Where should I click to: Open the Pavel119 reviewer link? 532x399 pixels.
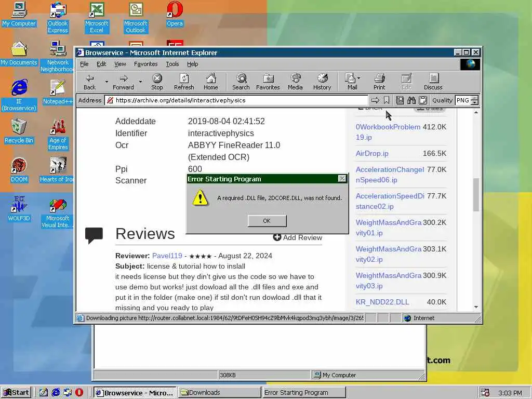tap(167, 256)
